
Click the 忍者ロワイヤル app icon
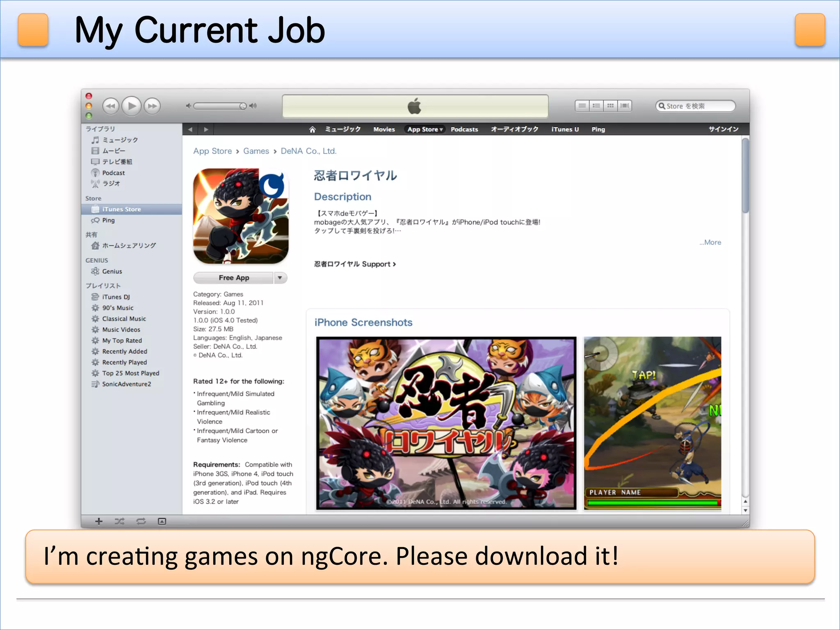[241, 216]
